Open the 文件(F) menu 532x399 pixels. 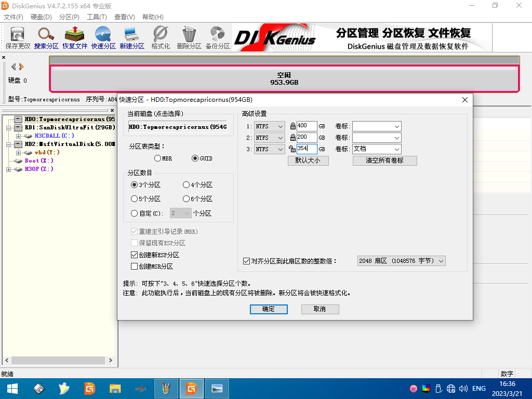point(13,17)
